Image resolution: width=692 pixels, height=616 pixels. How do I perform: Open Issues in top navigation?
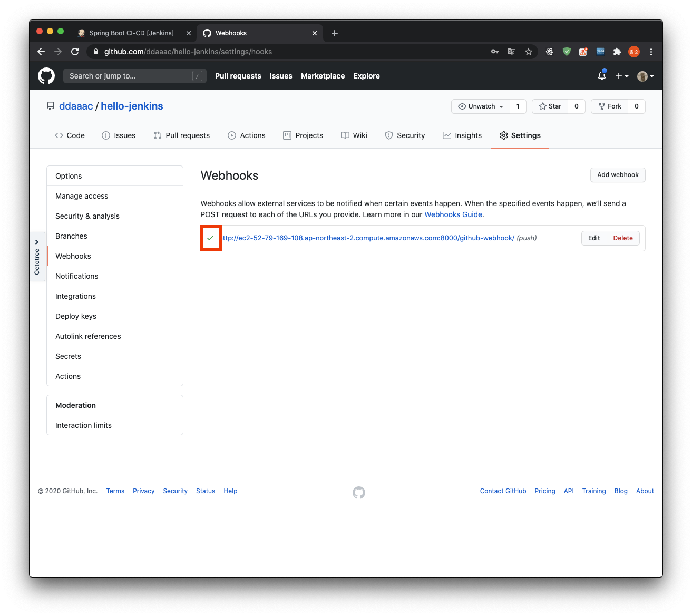pos(281,76)
